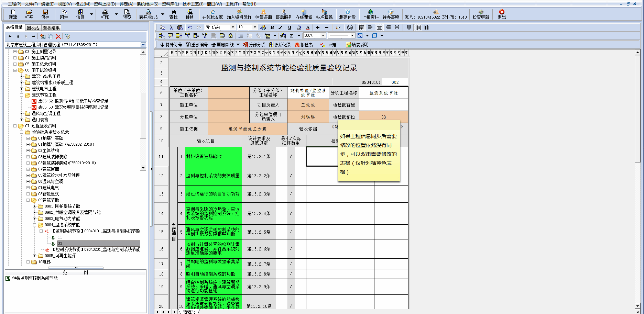Image resolution: width=644 pixels, height=314 pixels.
Task: Click the 保存 (Save) toolbar icon
Action: click(45, 14)
